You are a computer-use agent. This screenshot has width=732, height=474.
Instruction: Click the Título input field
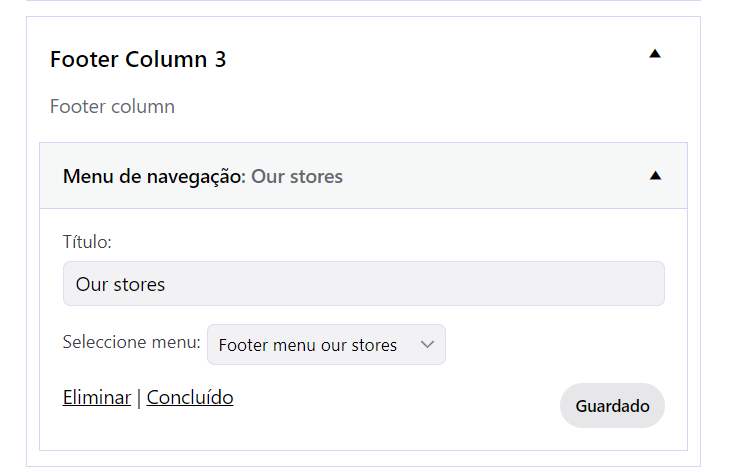point(364,283)
